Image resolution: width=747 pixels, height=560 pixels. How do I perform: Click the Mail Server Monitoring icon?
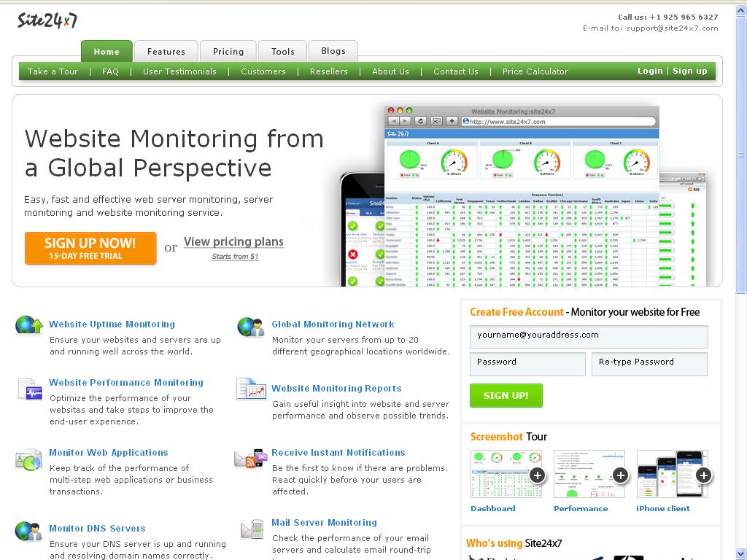coord(252,529)
